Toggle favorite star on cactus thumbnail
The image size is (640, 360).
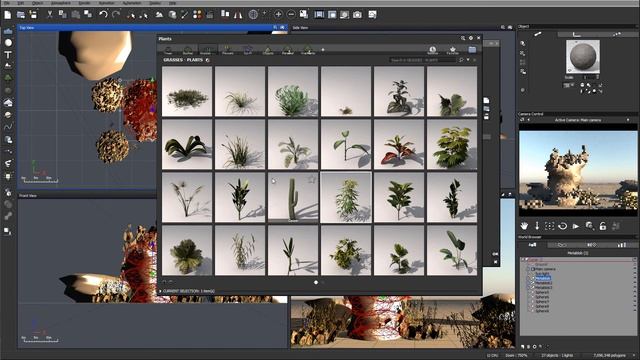pyautogui.click(x=312, y=179)
